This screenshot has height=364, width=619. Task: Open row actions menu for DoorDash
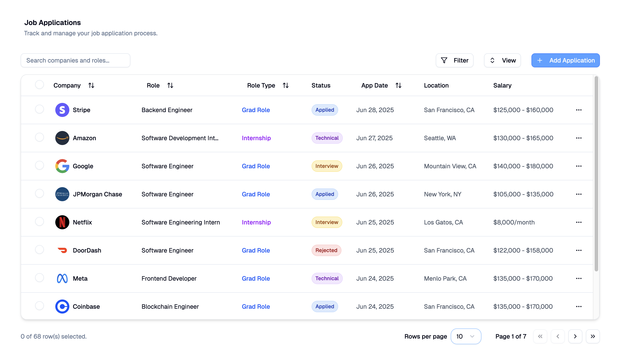(x=579, y=250)
